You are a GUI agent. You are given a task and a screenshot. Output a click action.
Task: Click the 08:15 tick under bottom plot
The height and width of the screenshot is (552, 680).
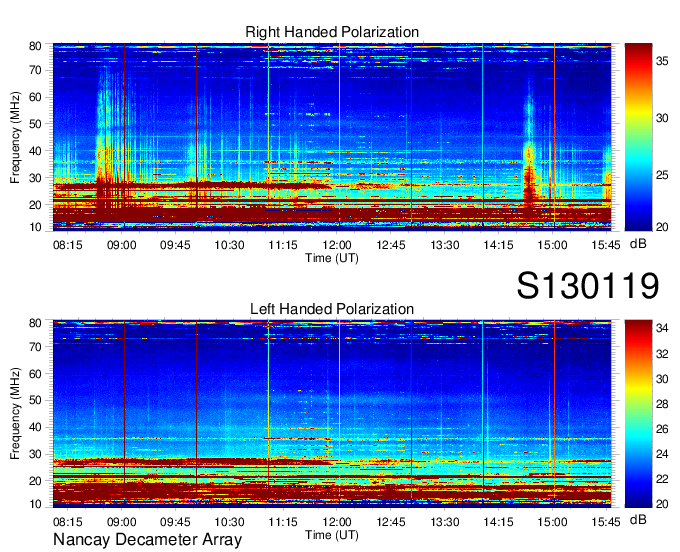pyautogui.click(x=68, y=522)
